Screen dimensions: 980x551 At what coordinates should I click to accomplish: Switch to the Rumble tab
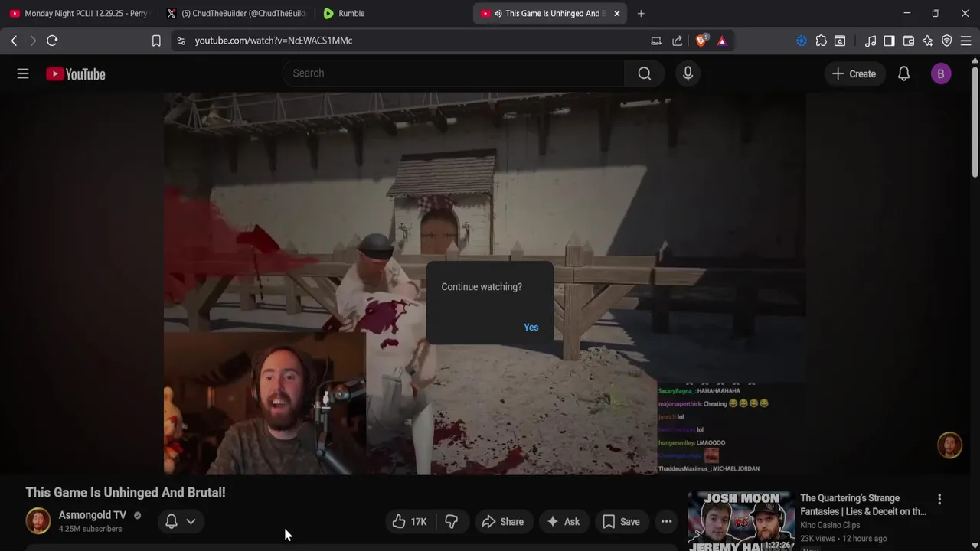(392, 13)
